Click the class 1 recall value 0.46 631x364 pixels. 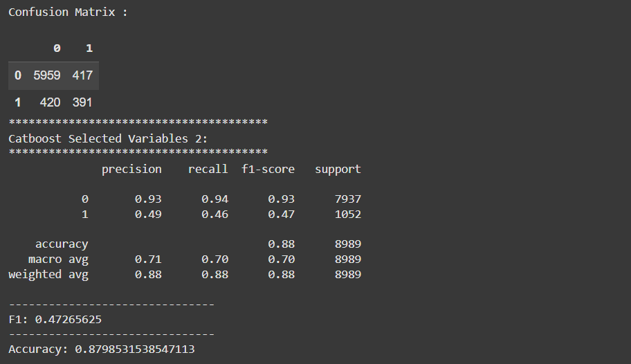[x=214, y=214]
